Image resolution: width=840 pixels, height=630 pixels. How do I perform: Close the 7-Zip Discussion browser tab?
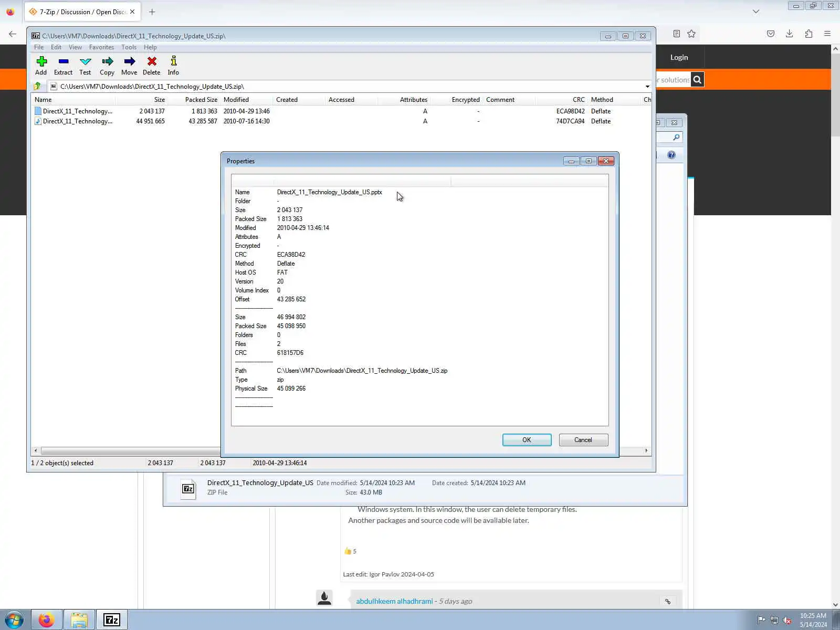tap(132, 12)
